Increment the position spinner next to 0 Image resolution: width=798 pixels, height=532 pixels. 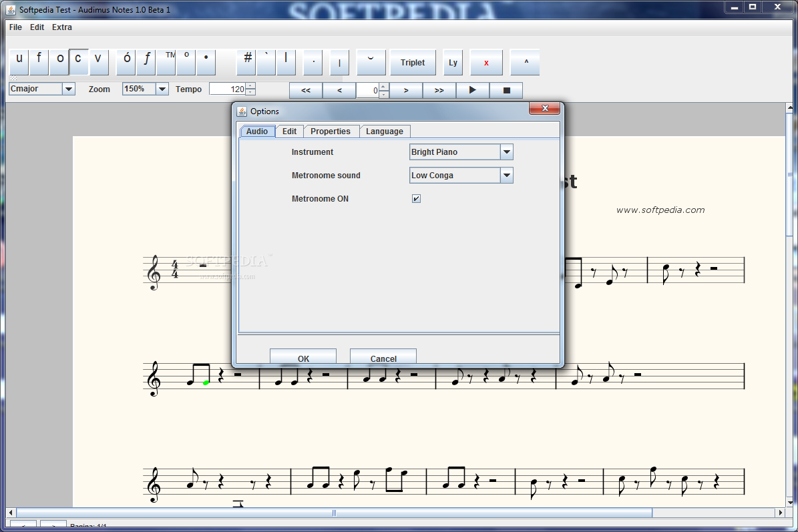(384, 87)
